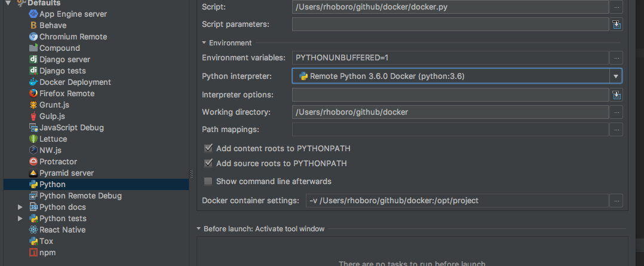Click the Path mappings field
This screenshot has width=644, height=266.
pyautogui.click(x=450, y=130)
